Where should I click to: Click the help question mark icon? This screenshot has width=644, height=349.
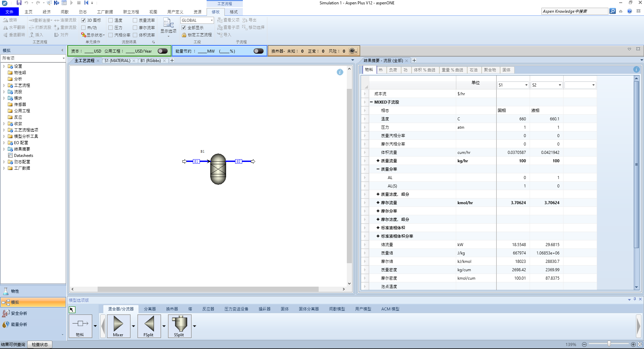click(x=630, y=11)
